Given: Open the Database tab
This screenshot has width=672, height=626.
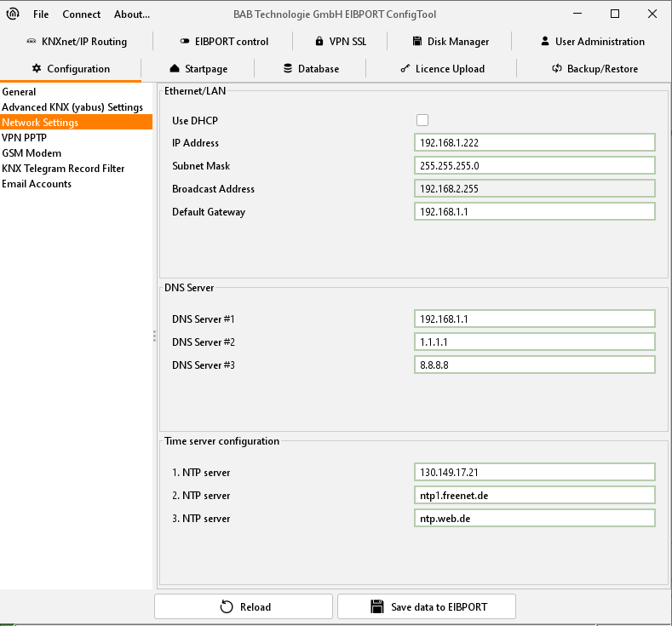Looking at the screenshot, I should click(311, 68).
